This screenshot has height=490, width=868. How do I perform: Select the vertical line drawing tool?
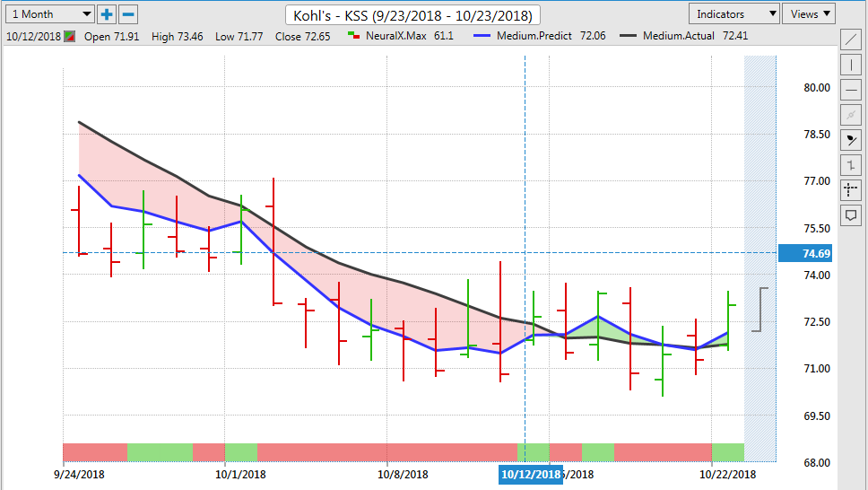(851, 65)
